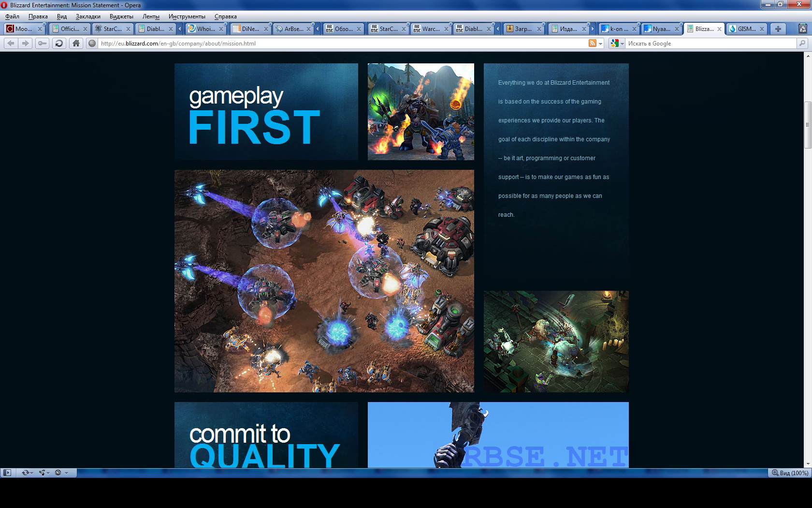Click the 'Everything we do at Blizzard Entertainment' text
The width and height of the screenshot is (812, 508).
pyautogui.click(x=554, y=83)
